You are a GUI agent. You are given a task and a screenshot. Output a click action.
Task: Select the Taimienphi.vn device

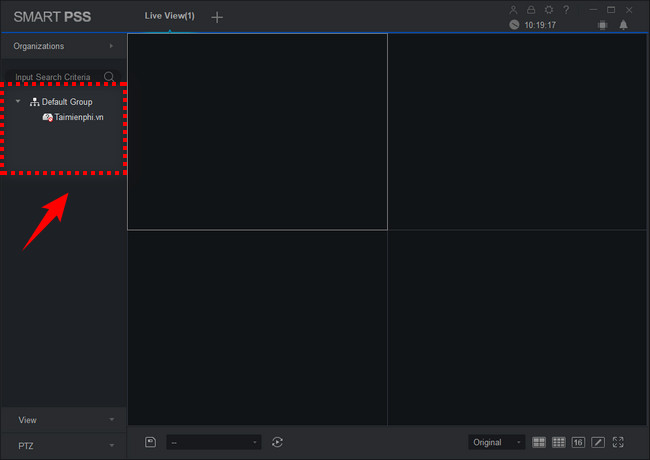tap(79, 117)
